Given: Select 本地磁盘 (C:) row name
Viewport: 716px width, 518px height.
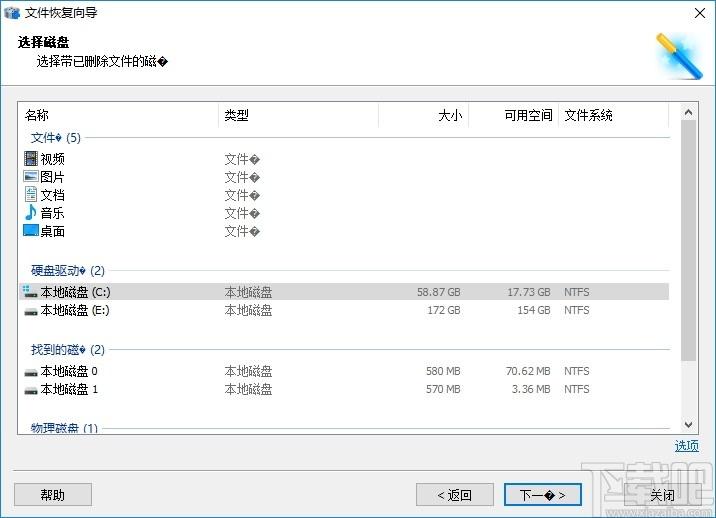Looking at the screenshot, I should pyautogui.click(x=75, y=292).
